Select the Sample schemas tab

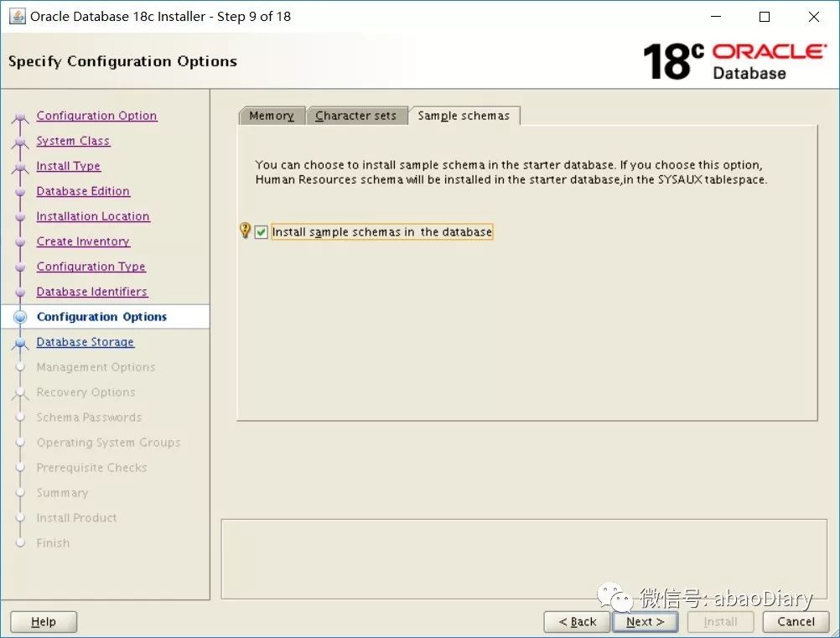click(464, 116)
